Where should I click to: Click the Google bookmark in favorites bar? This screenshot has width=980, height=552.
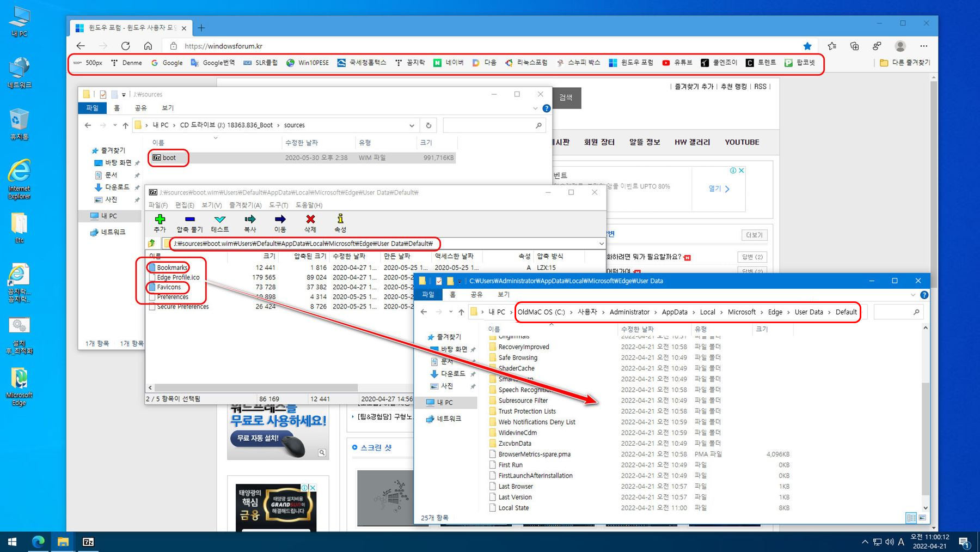tap(167, 63)
